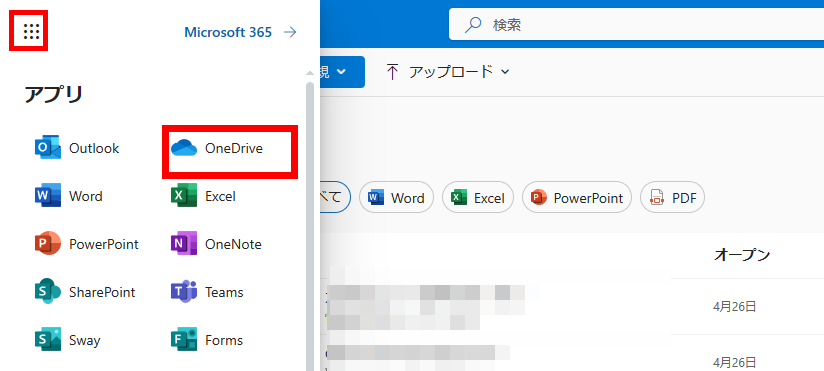The image size is (824, 371).
Task: Open PowerPoint in the app launcher
Action: tap(87, 244)
